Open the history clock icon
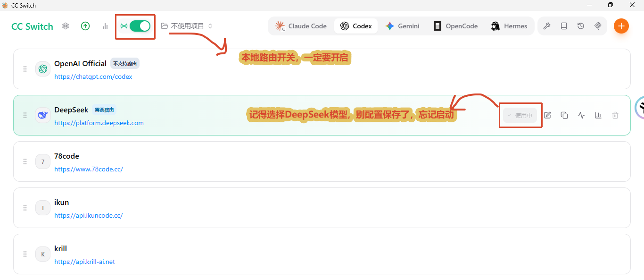This screenshot has width=644, height=280. point(581,26)
